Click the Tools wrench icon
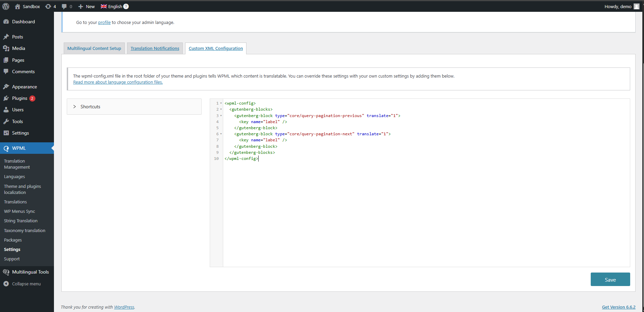The height and width of the screenshot is (312, 644). pyautogui.click(x=6, y=121)
